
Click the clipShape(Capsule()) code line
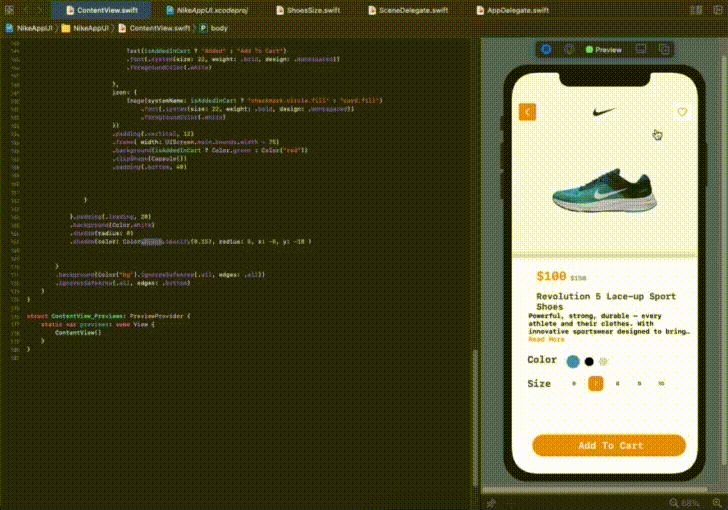(150, 158)
